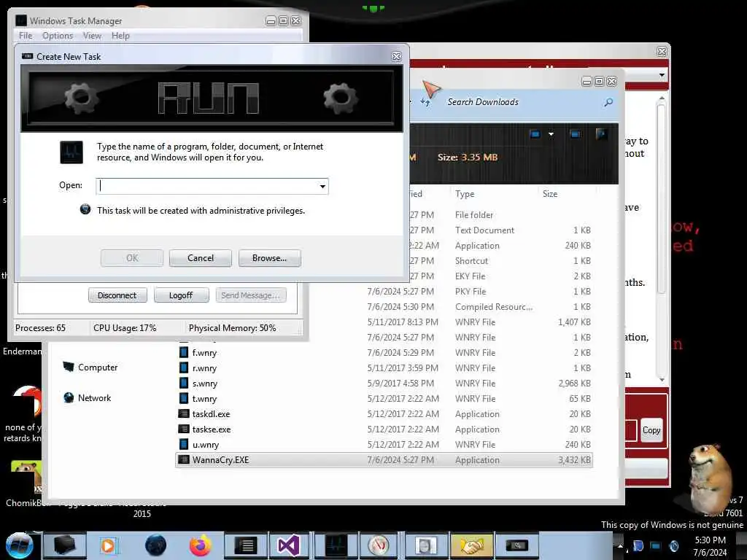Sort by the Size column header

tap(550, 194)
